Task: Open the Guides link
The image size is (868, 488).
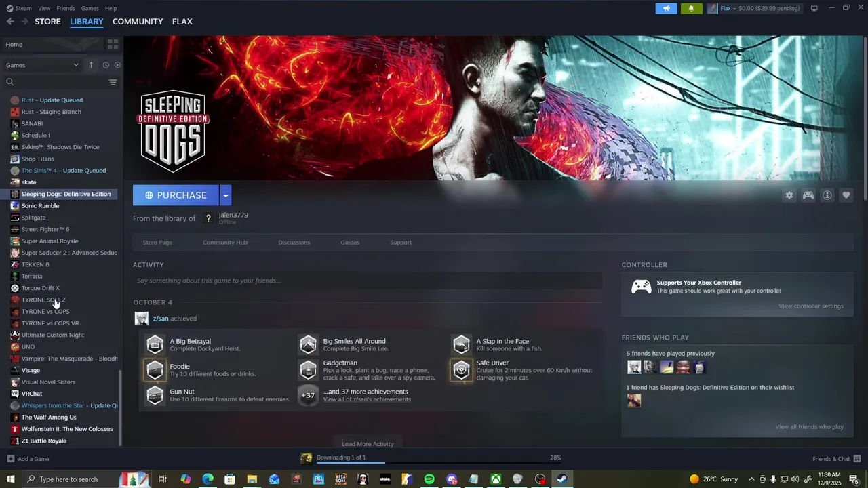Action: [x=350, y=243]
